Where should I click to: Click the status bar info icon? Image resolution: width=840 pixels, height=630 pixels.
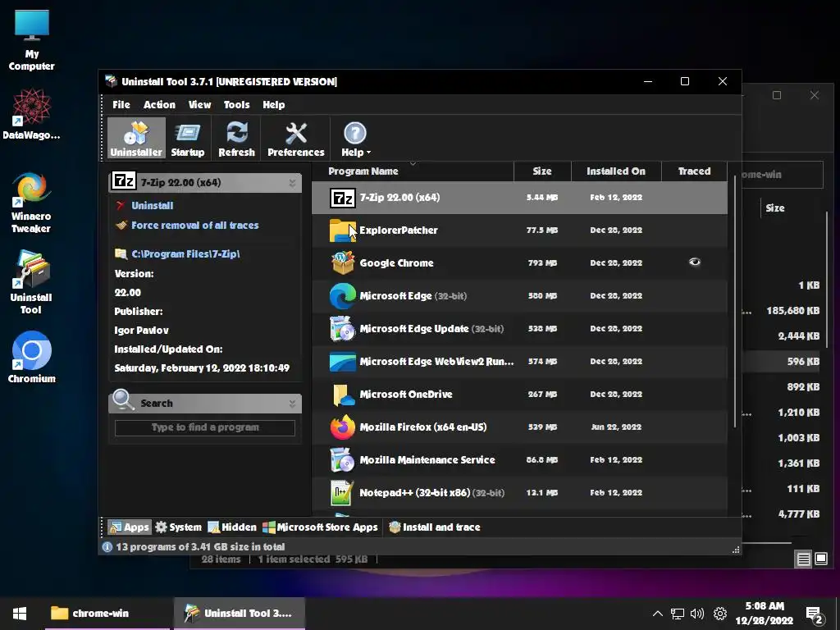[107, 547]
